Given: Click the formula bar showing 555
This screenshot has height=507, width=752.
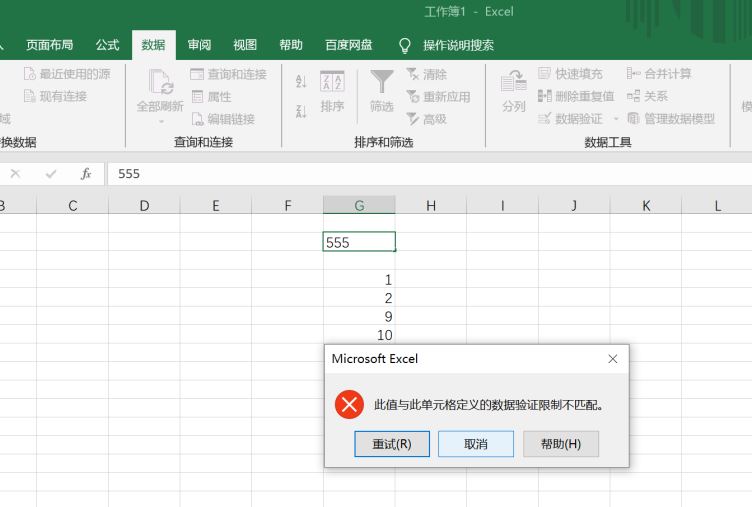Looking at the screenshot, I should [x=429, y=174].
